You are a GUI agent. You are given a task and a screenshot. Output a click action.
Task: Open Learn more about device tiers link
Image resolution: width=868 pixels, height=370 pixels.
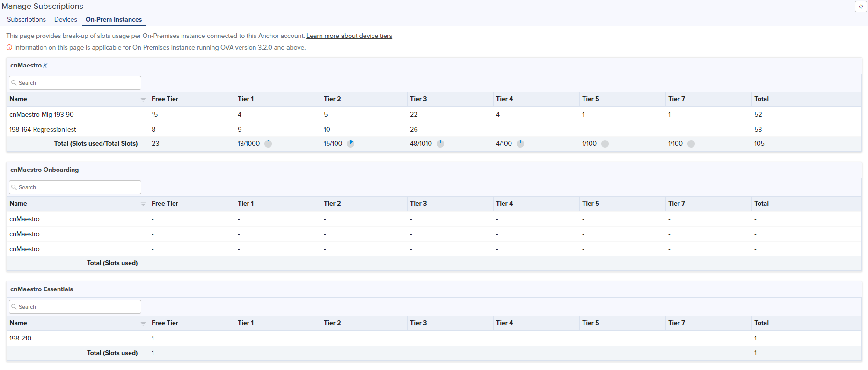pos(349,36)
